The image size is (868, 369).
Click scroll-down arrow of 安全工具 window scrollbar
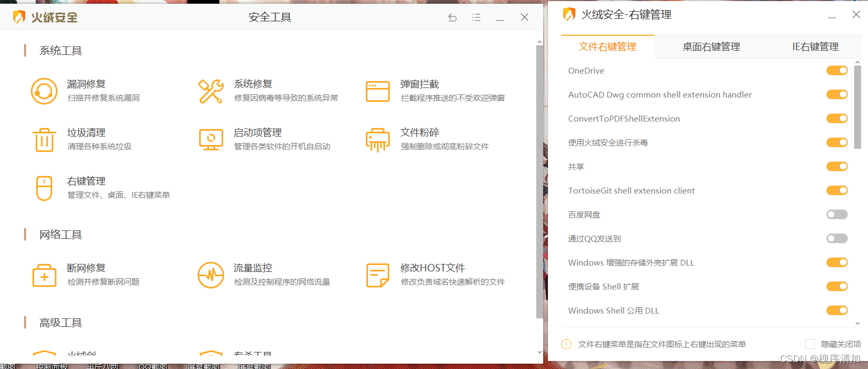[x=539, y=352]
